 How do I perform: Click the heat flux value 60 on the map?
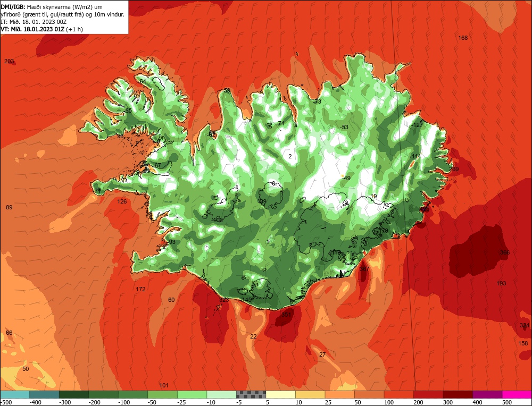pyautogui.click(x=171, y=300)
